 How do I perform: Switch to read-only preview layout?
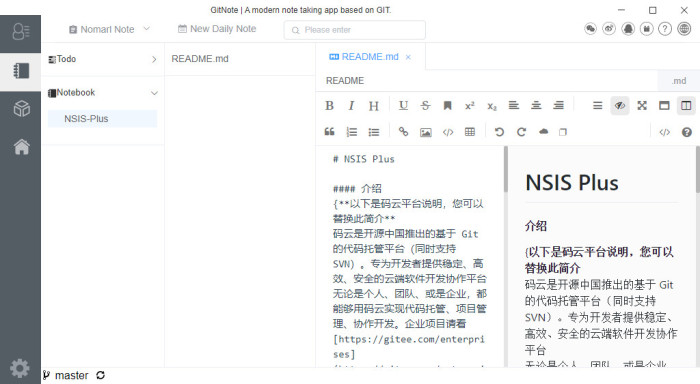point(664,106)
